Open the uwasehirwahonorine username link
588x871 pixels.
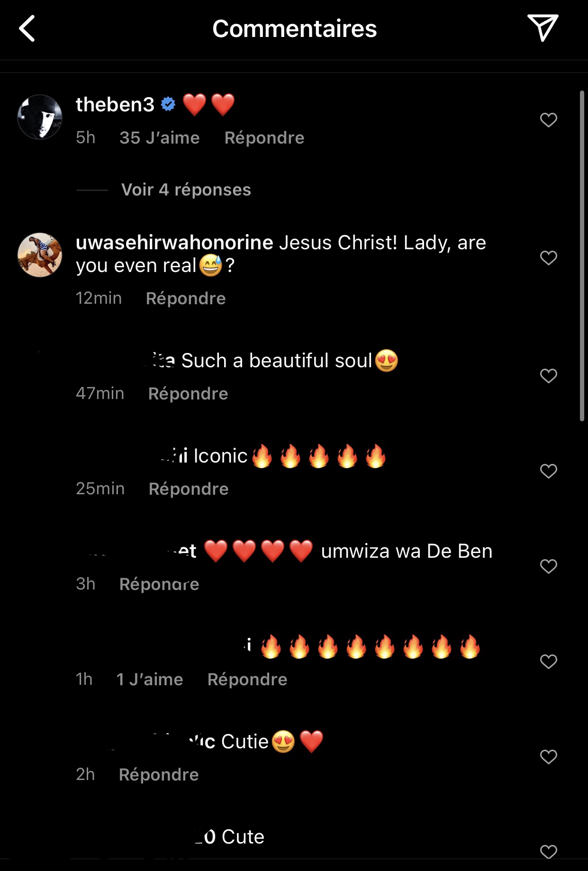174,243
